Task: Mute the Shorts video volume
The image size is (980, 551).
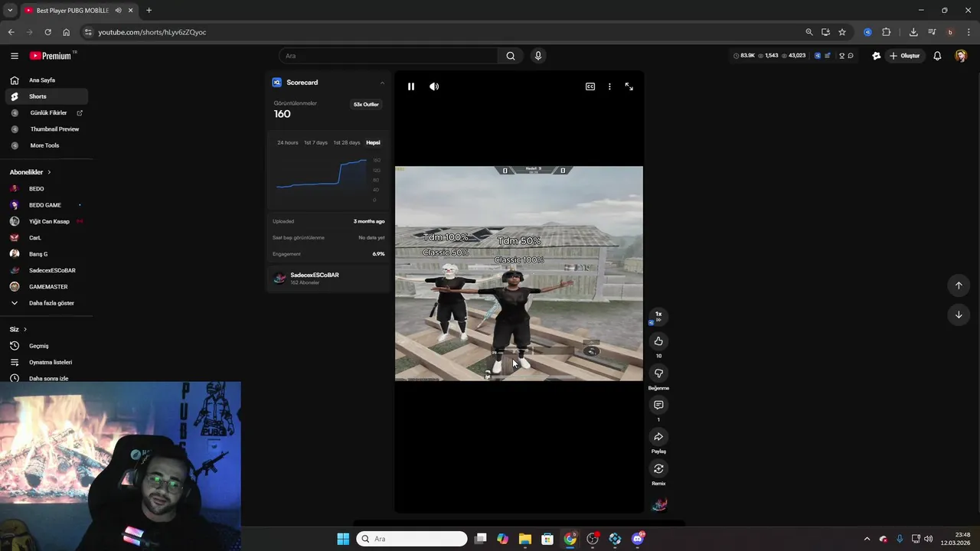Action: pyautogui.click(x=434, y=86)
